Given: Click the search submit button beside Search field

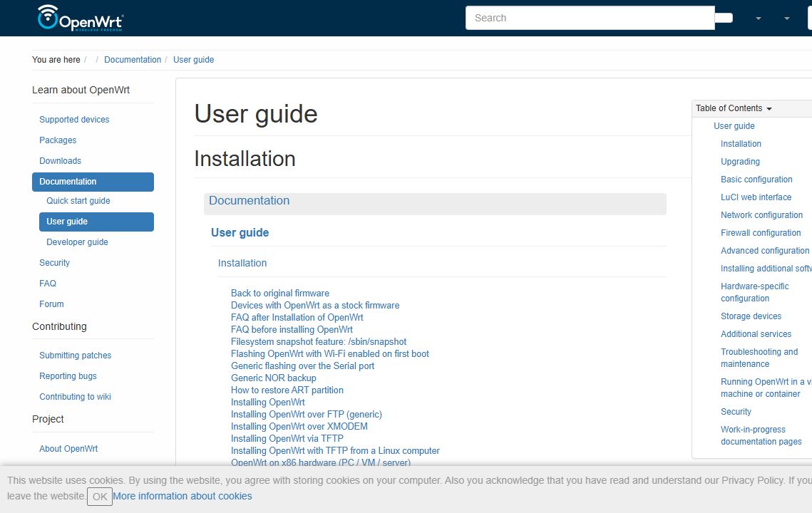Looking at the screenshot, I should pyautogui.click(x=724, y=18).
